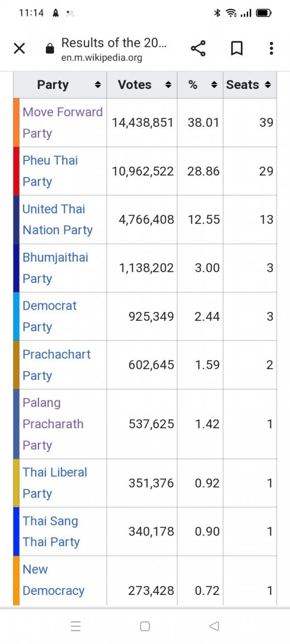Tap the Bluetooth status bar icon
Image resolution: width=290 pixels, height=644 pixels.
tap(218, 13)
